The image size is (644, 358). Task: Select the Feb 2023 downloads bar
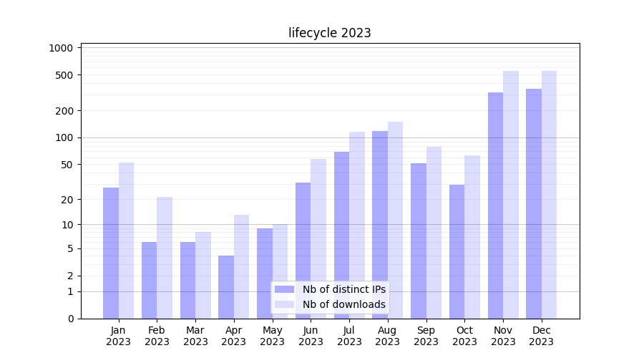pos(165,258)
